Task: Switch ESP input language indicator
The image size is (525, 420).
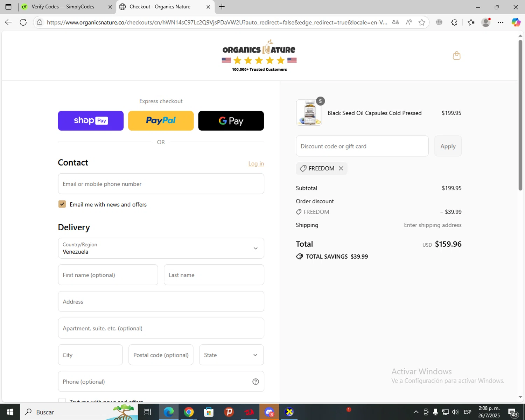Action: tap(467, 412)
